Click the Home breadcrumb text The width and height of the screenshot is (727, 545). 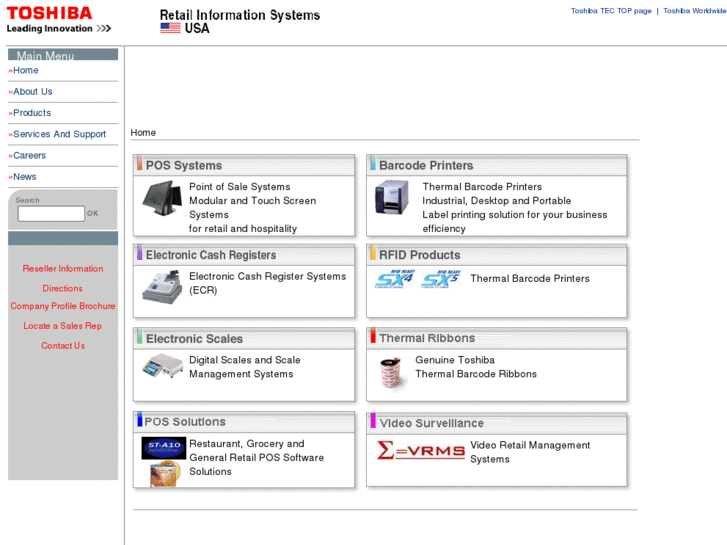(143, 133)
